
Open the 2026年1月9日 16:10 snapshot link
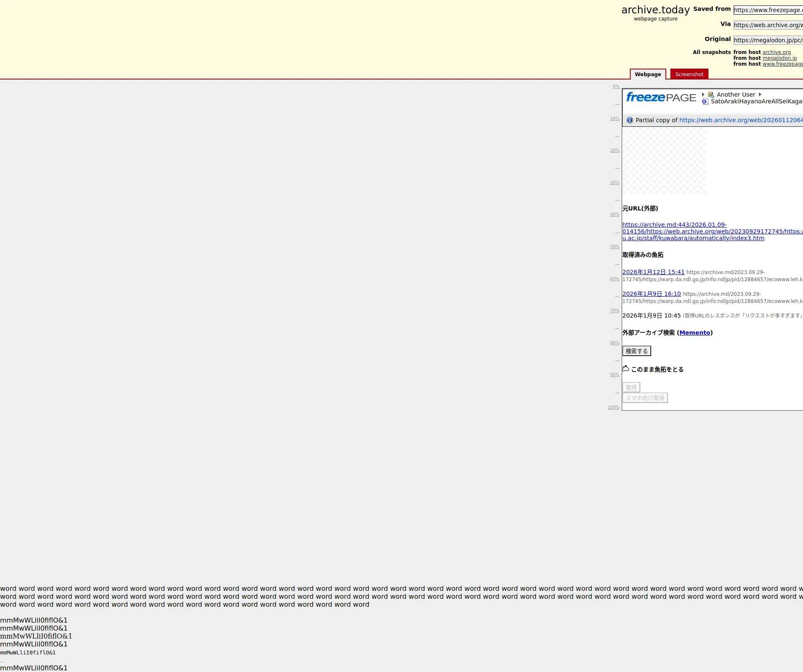(651, 294)
